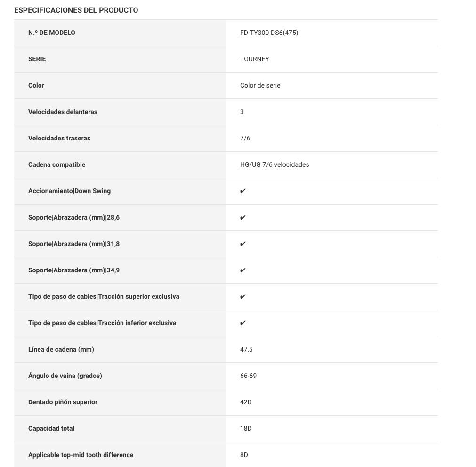Select the model number FD-TY300-DS6(475)

(x=269, y=33)
